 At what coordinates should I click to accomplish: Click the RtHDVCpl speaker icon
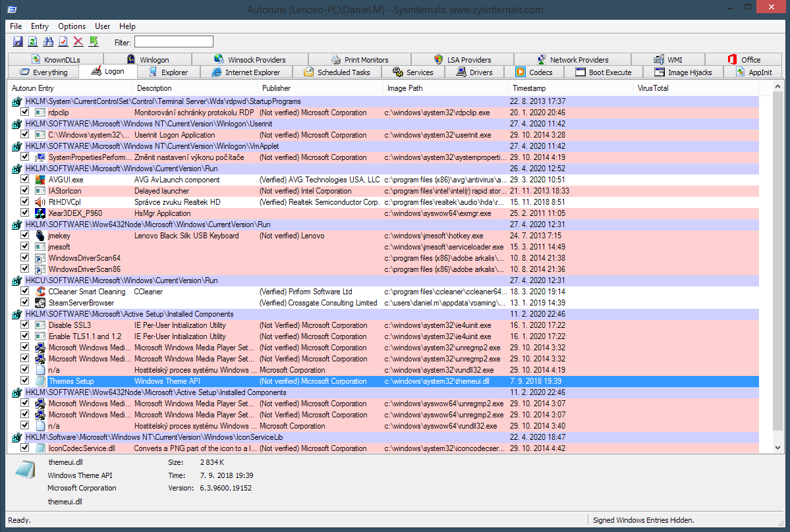pyautogui.click(x=40, y=202)
